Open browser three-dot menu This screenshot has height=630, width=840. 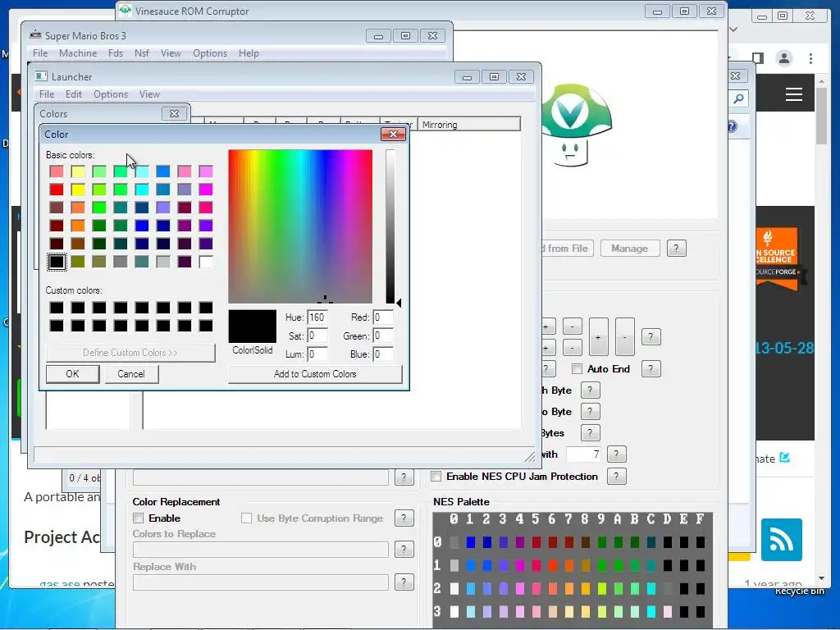point(810,58)
